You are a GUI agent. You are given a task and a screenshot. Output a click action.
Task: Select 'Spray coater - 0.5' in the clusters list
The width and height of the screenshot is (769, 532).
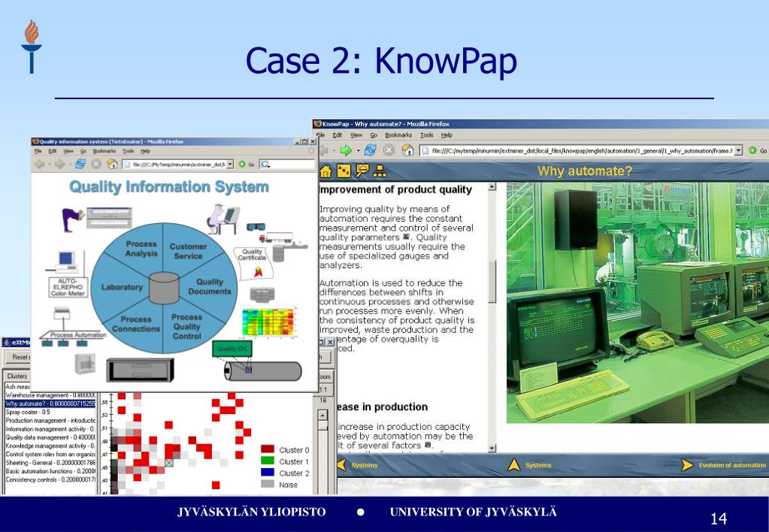tap(50, 412)
